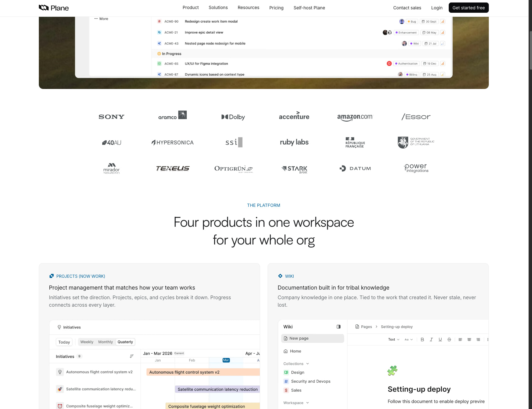Image resolution: width=532 pixels, height=409 pixels.
Task: Select the Quaterly timeline view
Action: click(125, 342)
